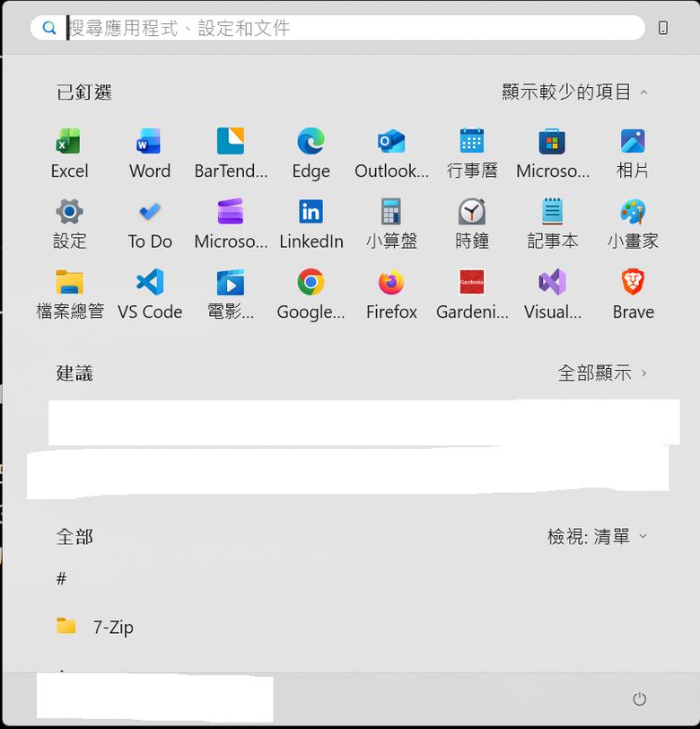Open the 電影 movies app
This screenshot has height=729, width=700.
click(x=231, y=294)
